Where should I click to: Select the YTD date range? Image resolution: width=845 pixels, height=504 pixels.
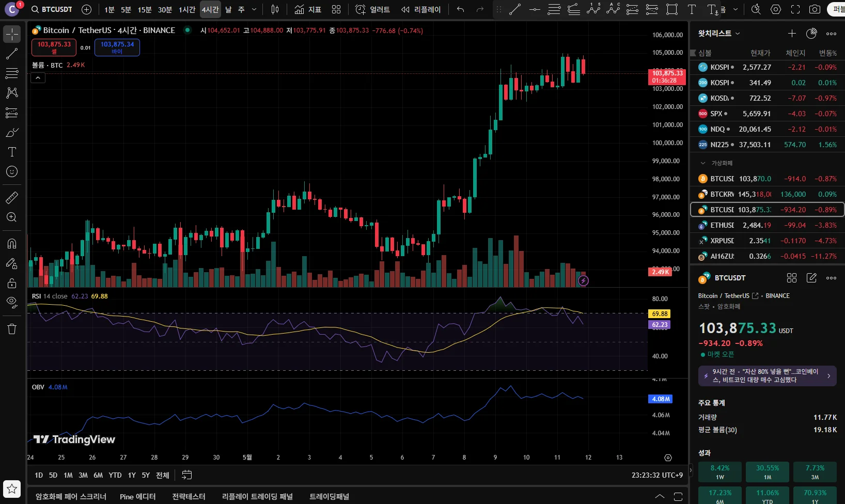pos(115,475)
